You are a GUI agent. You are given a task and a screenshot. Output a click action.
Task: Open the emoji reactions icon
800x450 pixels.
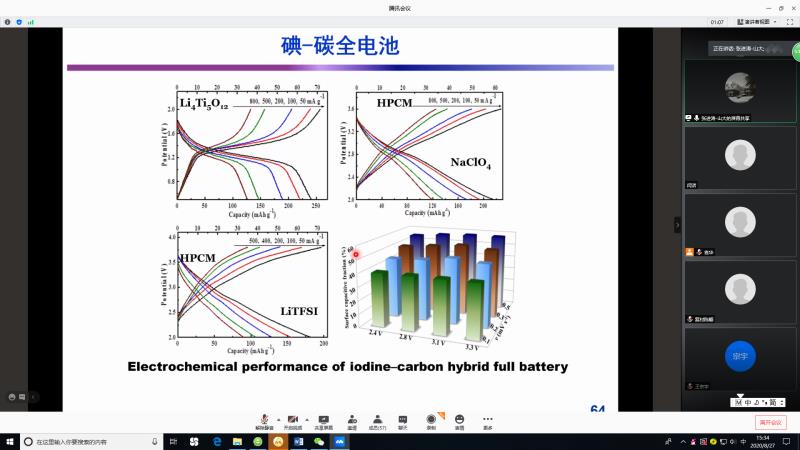coord(459,420)
